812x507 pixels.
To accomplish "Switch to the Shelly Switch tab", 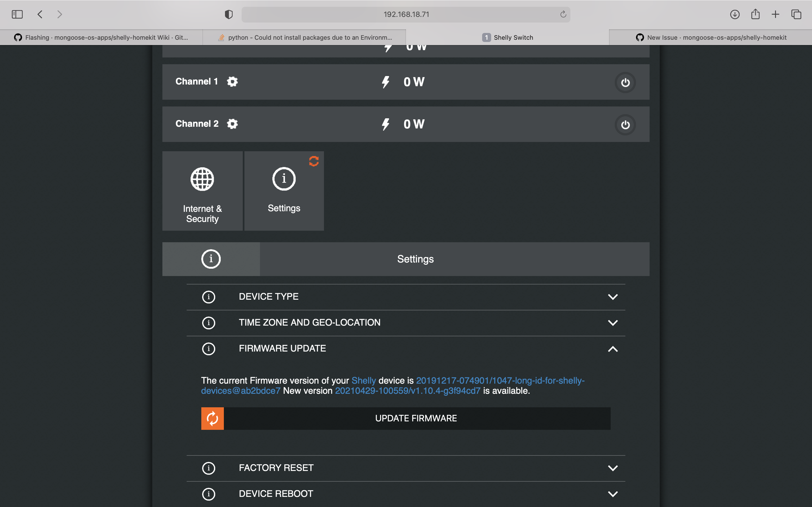I will point(509,37).
